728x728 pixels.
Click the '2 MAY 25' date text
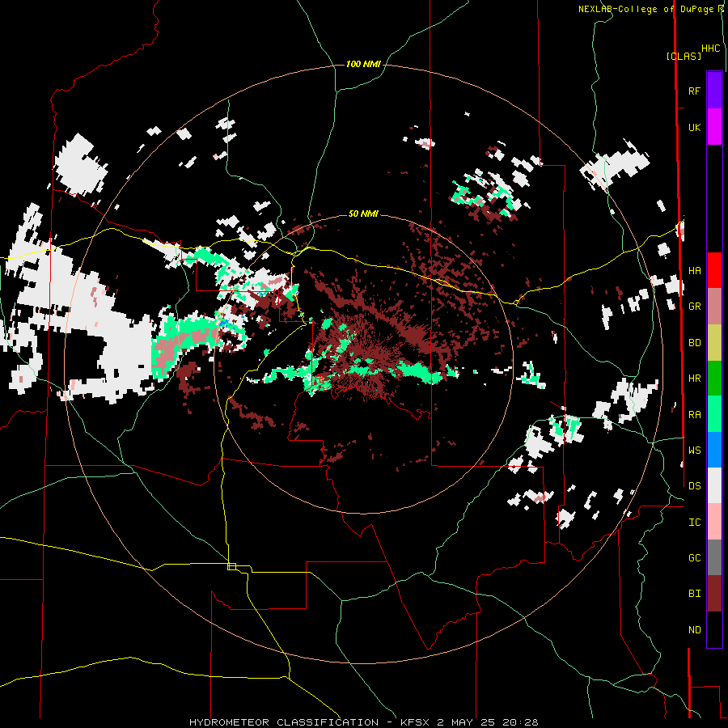467,722
